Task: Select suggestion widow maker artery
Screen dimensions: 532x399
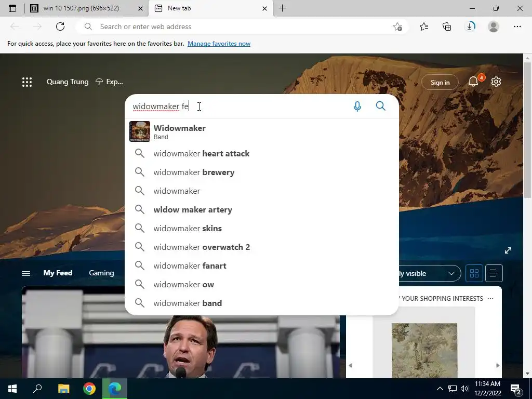Action: (x=262, y=210)
